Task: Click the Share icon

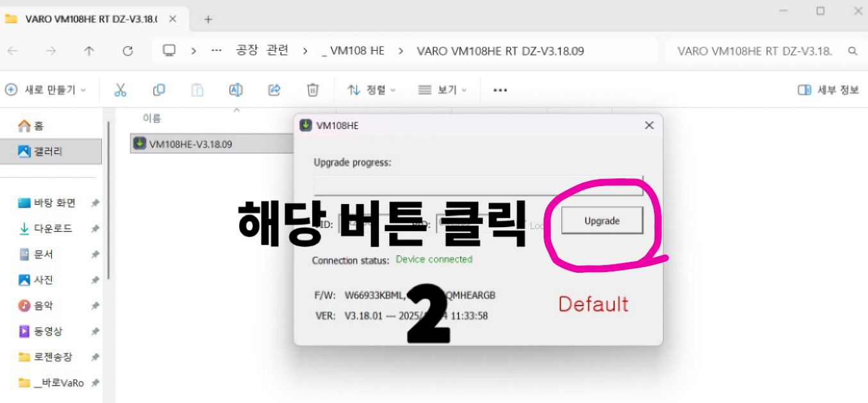Action: pyautogui.click(x=274, y=90)
